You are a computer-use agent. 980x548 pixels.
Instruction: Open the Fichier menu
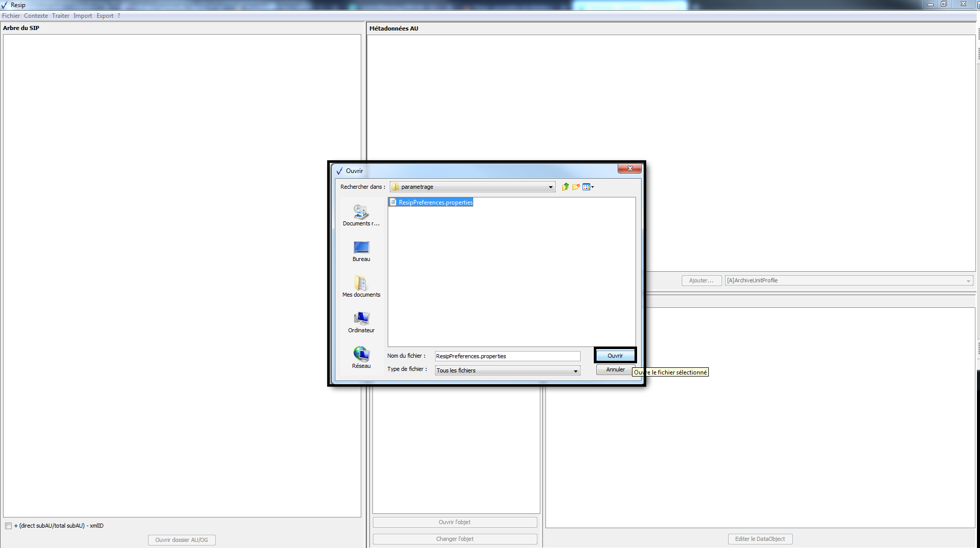[11, 16]
